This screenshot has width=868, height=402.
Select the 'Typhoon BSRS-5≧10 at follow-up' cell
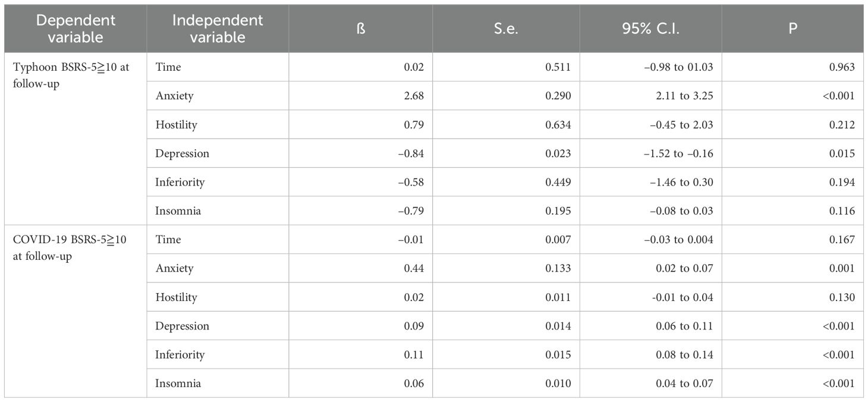point(71,76)
